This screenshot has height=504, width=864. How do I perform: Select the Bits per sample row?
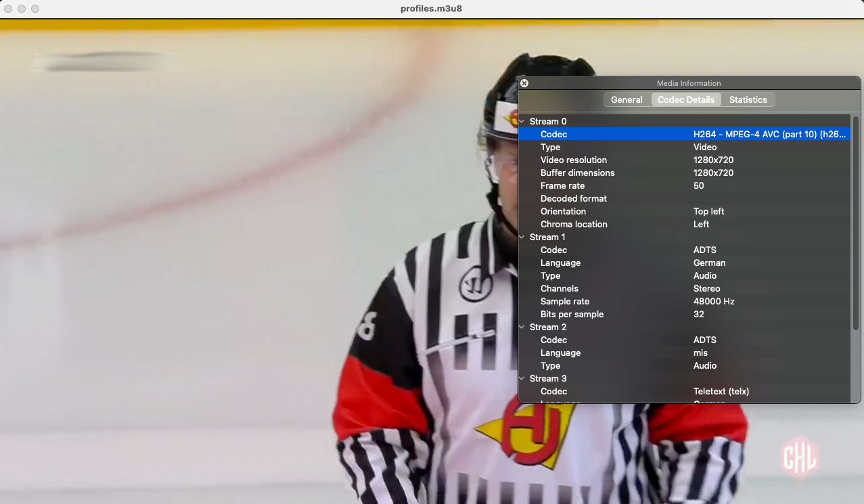[684, 314]
